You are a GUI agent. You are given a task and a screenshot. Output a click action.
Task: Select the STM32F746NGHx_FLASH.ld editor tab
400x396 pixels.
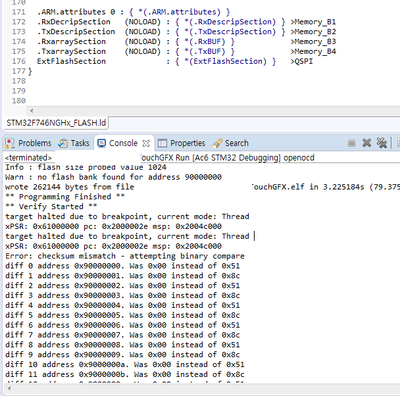coord(56,123)
